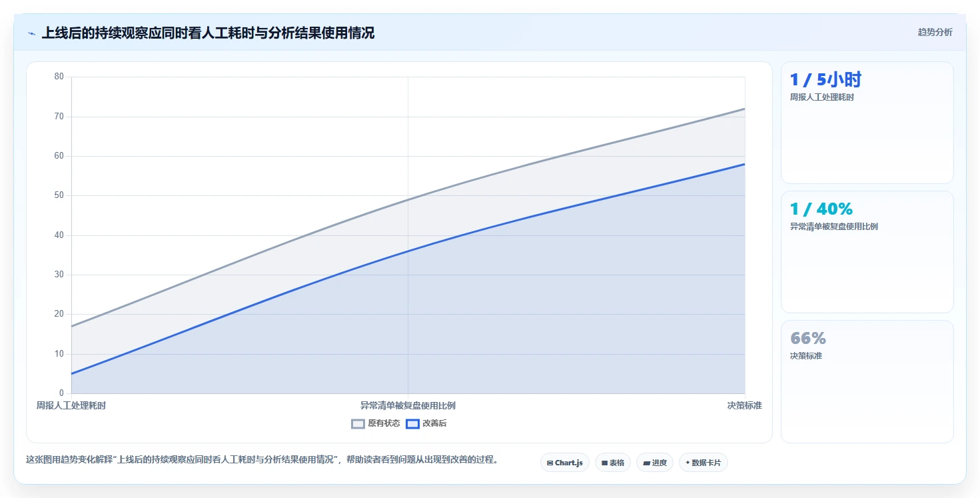The width and height of the screenshot is (980, 498).
Task: Click the blue line start at 周报人工处理耗时
Action: point(72,373)
